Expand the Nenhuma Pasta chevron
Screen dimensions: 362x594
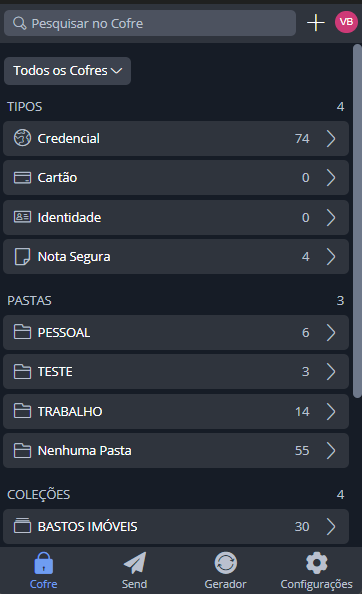point(331,450)
